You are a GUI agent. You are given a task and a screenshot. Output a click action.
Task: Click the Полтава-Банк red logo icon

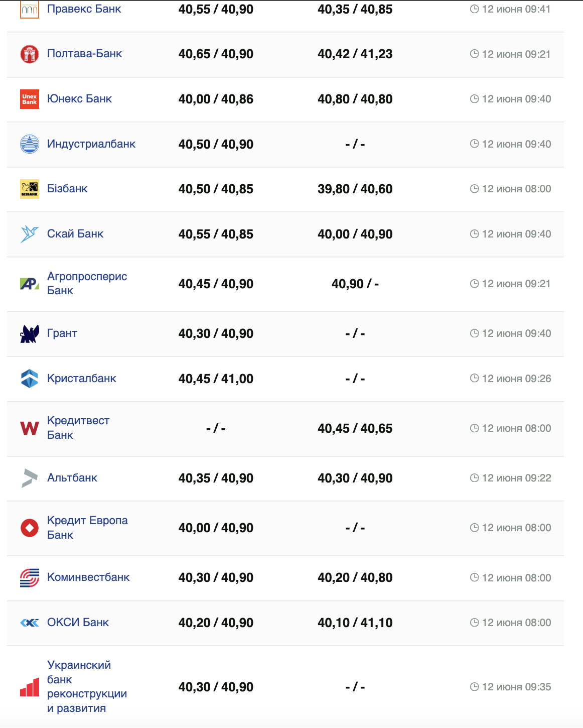(30, 54)
